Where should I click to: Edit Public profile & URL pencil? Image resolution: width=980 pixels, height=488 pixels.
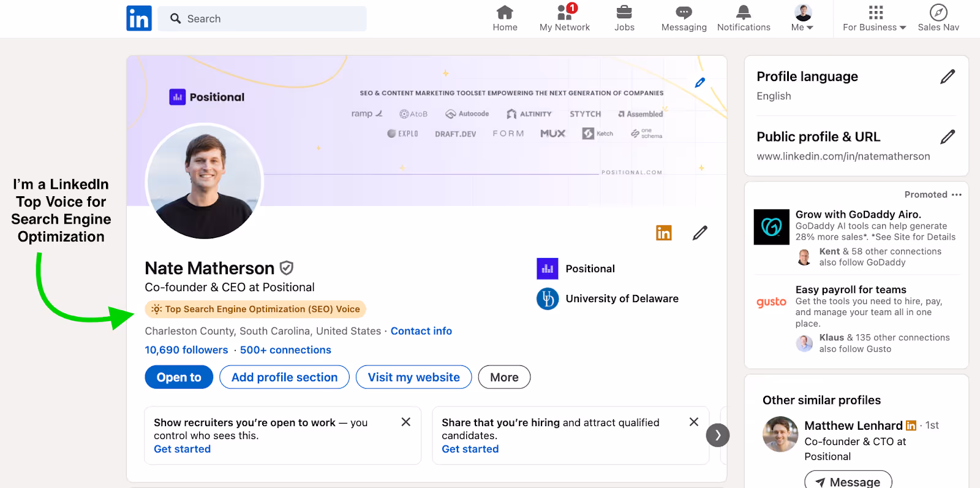pos(948,137)
